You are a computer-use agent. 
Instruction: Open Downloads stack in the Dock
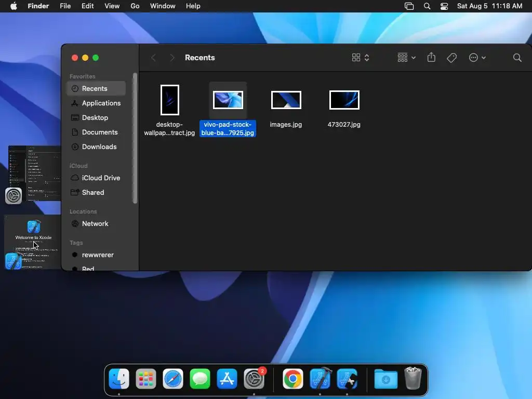[386, 379]
